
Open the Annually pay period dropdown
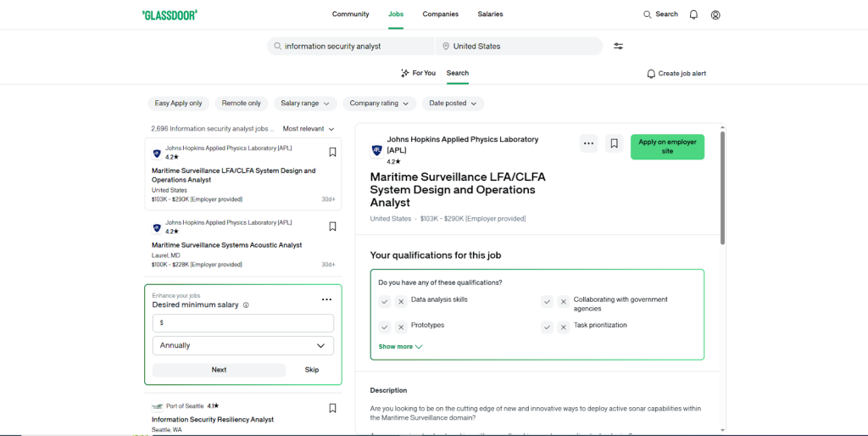coord(243,345)
